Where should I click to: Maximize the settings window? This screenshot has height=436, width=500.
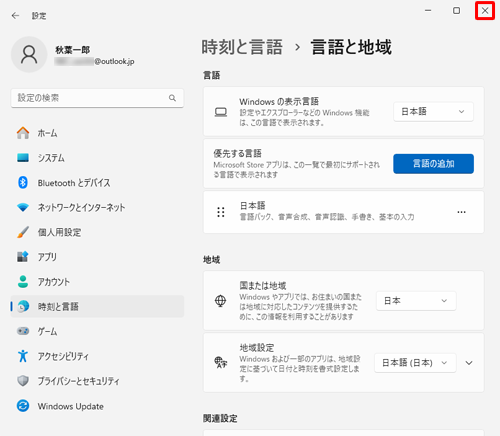[x=456, y=11]
